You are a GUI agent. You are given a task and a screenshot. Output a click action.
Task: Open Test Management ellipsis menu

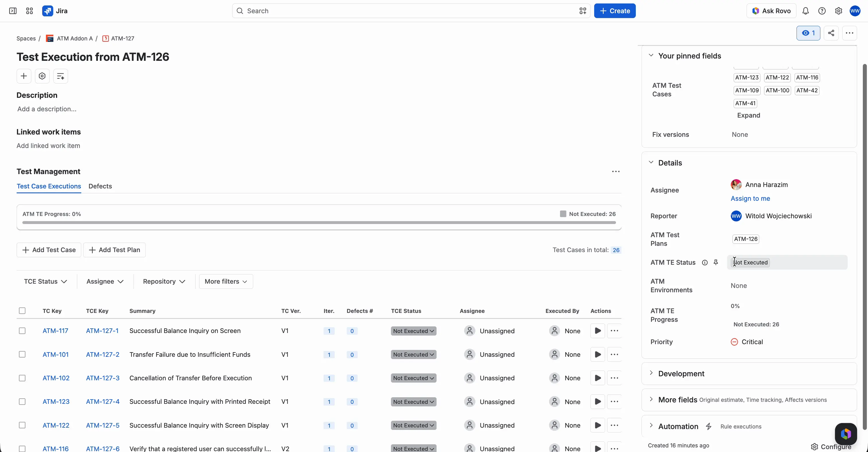pyautogui.click(x=616, y=172)
